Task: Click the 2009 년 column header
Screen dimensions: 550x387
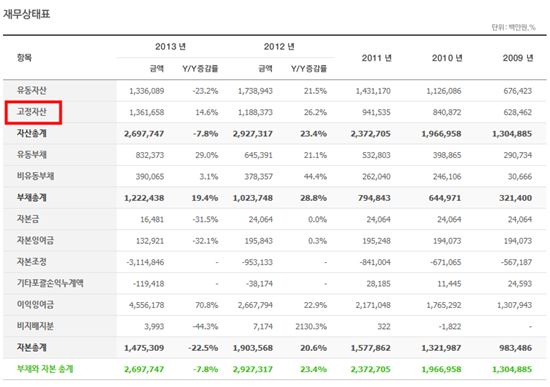Action: tap(518, 58)
